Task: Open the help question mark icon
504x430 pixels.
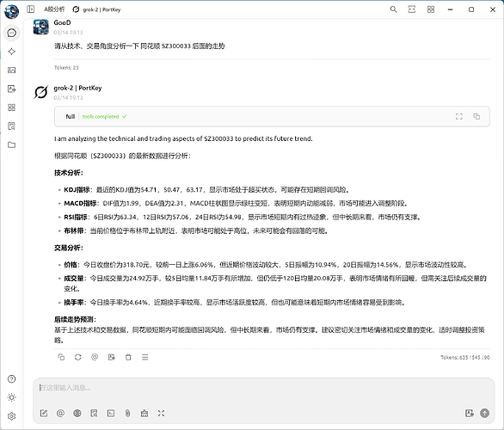Action: click(11, 379)
